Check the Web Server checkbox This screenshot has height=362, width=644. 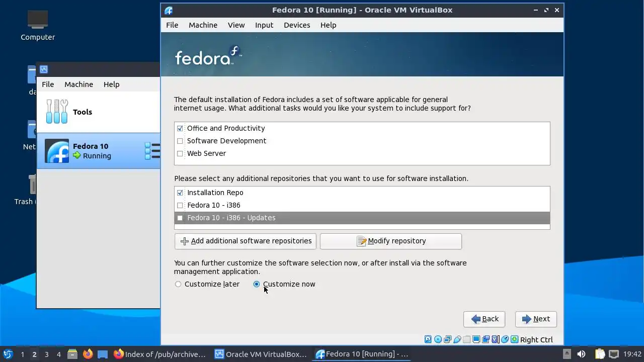[180, 153]
